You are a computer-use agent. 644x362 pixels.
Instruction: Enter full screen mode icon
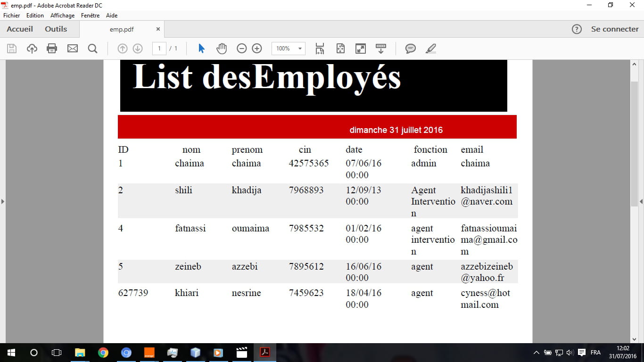(x=361, y=49)
